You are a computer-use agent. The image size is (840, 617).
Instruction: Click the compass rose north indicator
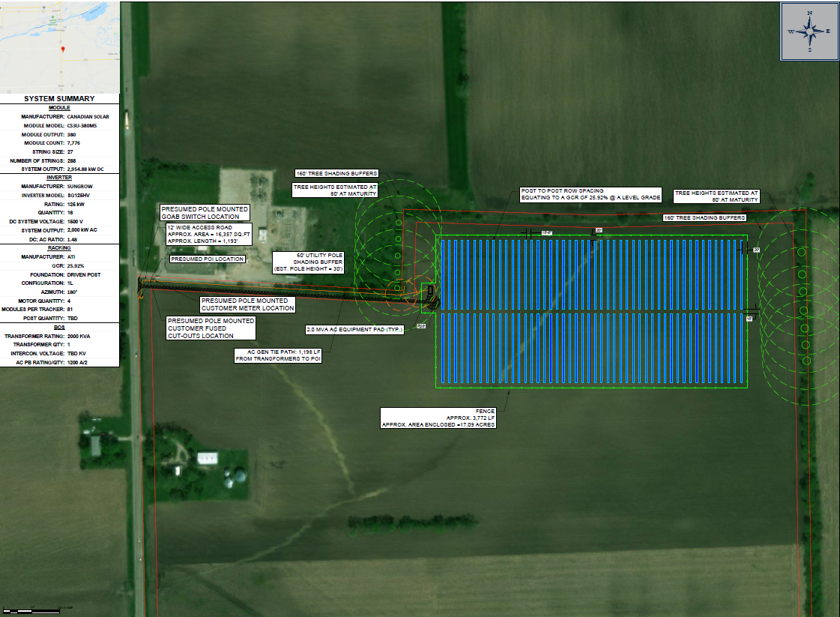[809, 14]
